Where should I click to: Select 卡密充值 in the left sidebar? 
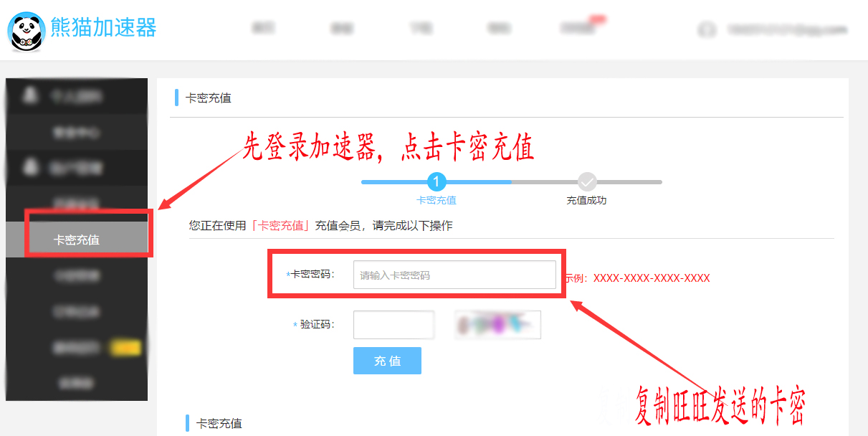click(x=77, y=240)
